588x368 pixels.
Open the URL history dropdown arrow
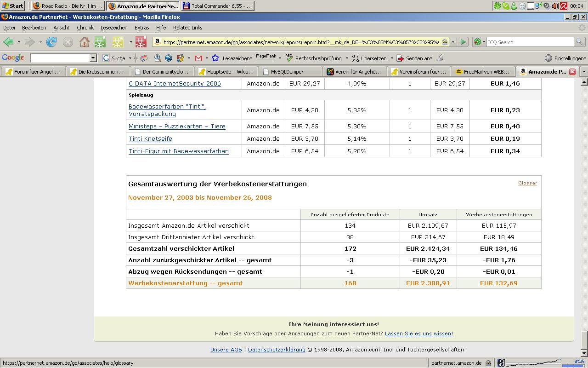click(x=453, y=42)
